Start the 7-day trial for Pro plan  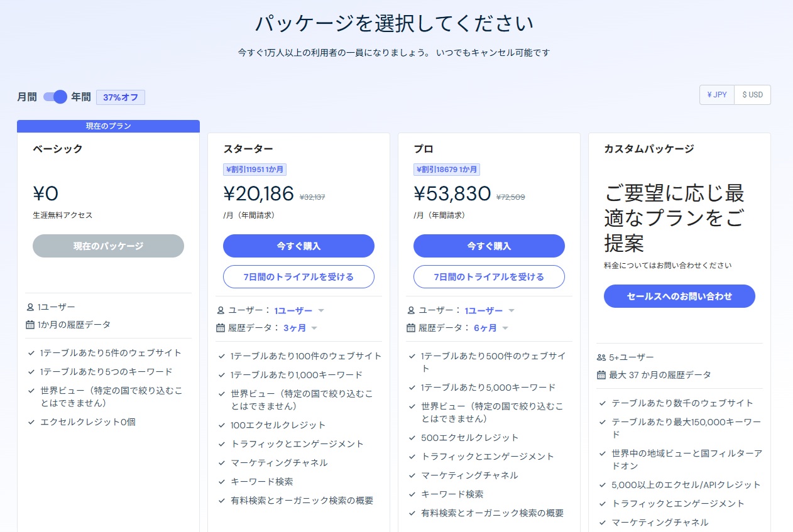pos(489,277)
